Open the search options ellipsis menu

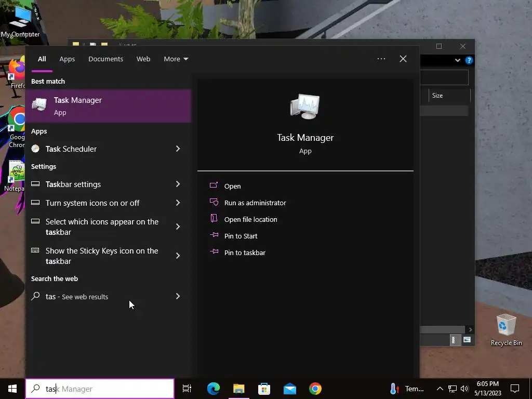click(381, 59)
